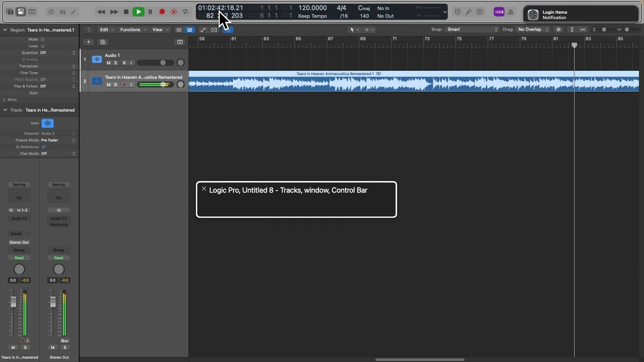Click the Tears in Heaven audio region

point(414,81)
